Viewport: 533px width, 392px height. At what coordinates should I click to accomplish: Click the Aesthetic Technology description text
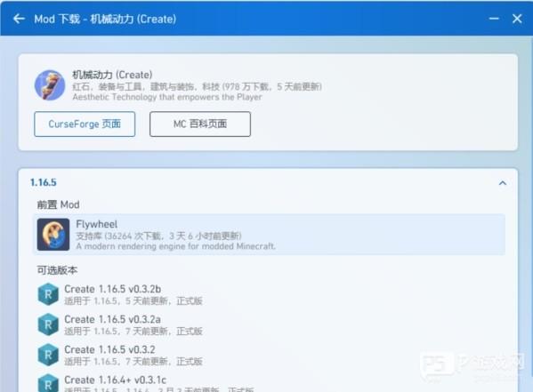(167, 97)
